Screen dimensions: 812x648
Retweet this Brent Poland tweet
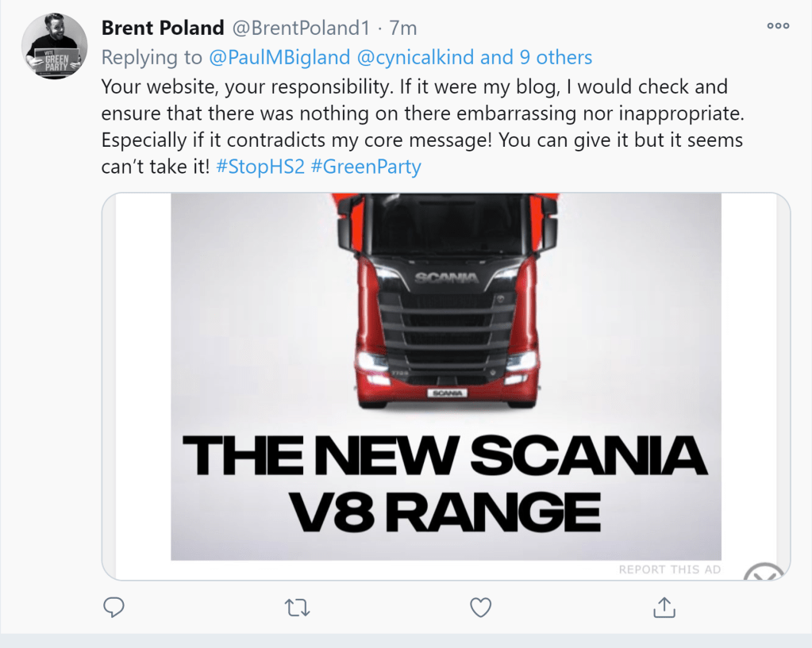(x=297, y=608)
